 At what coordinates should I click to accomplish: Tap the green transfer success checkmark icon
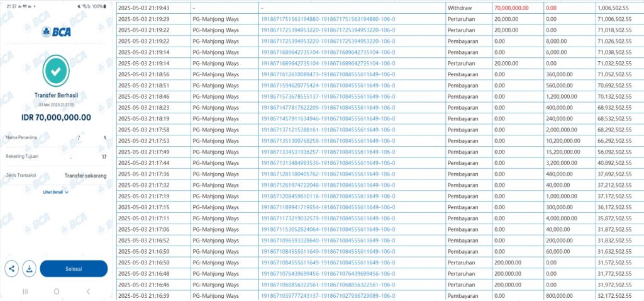[56, 71]
